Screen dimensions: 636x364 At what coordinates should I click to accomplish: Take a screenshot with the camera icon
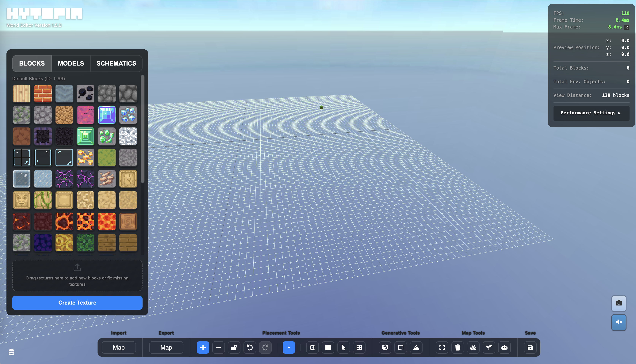619,303
